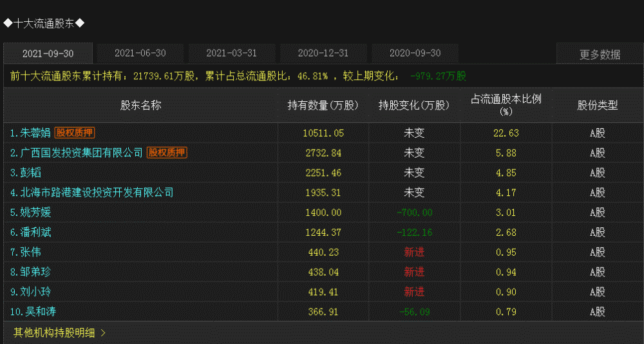644x344 pixels.
Task: Click A股 in 朱蓉娟 row
Action: click(x=598, y=133)
